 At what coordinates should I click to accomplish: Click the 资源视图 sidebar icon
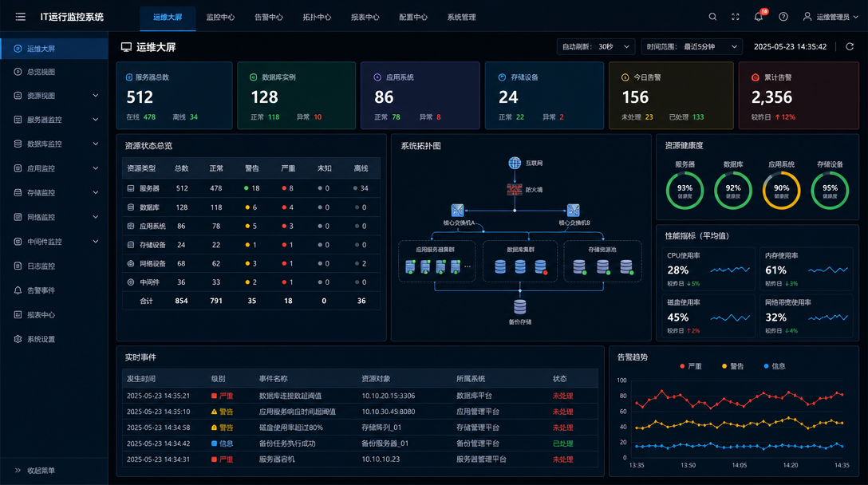point(18,96)
